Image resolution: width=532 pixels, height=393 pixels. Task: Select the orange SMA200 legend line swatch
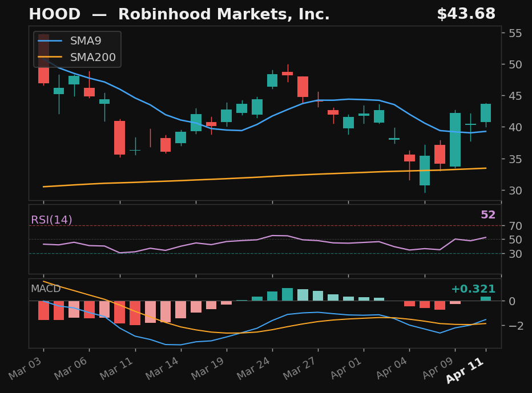coord(50,57)
